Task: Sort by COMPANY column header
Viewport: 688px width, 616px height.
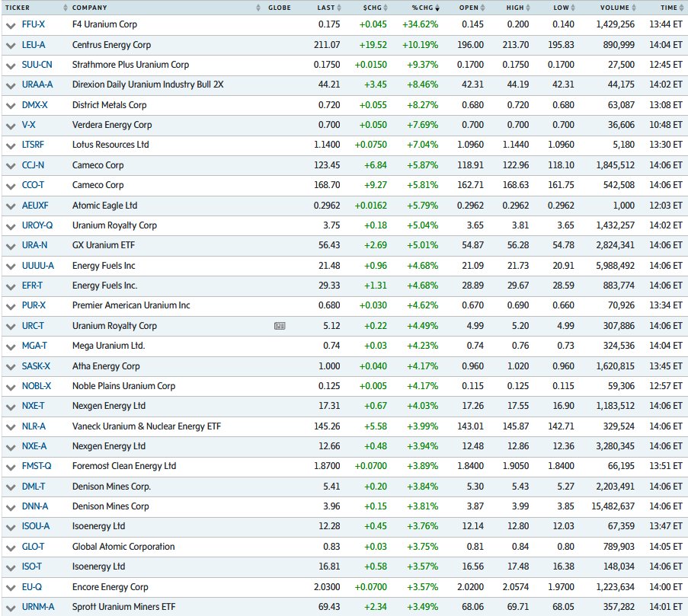Action: [89, 8]
